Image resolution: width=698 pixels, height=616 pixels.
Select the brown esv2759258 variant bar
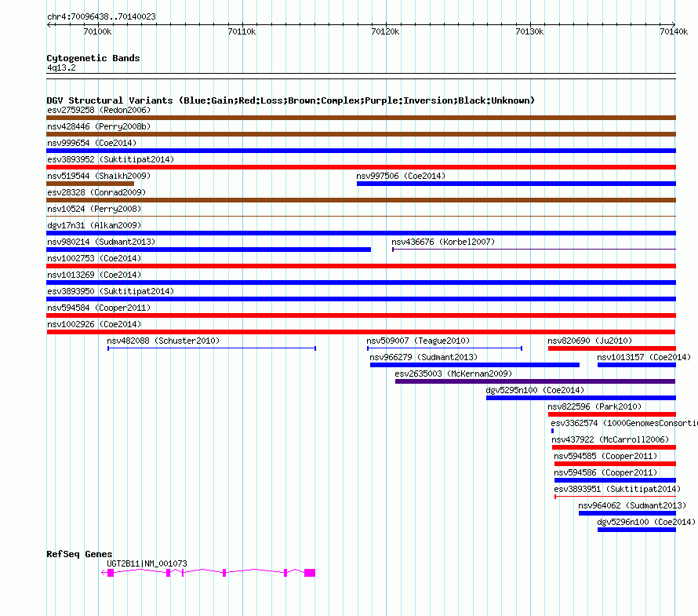(x=361, y=118)
